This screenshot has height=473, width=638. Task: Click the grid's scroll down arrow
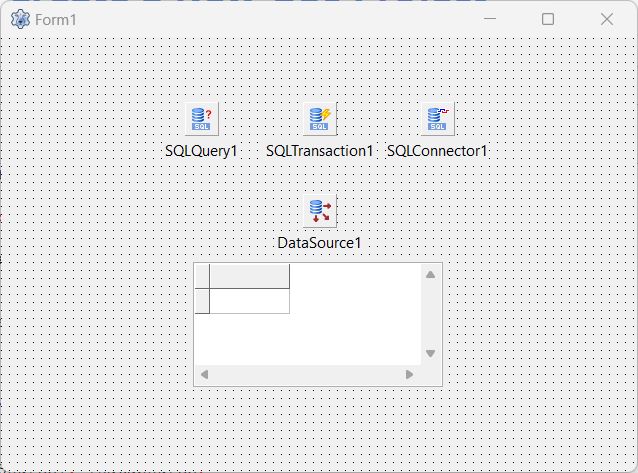pos(431,353)
